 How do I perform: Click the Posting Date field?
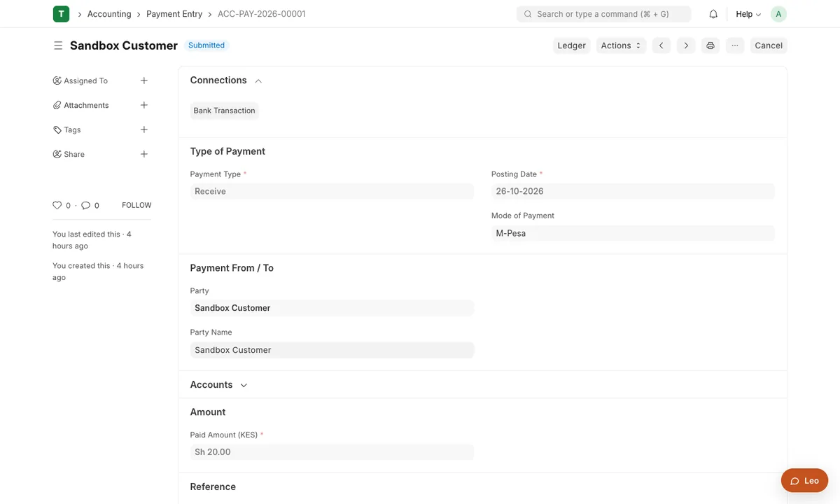[x=633, y=191]
